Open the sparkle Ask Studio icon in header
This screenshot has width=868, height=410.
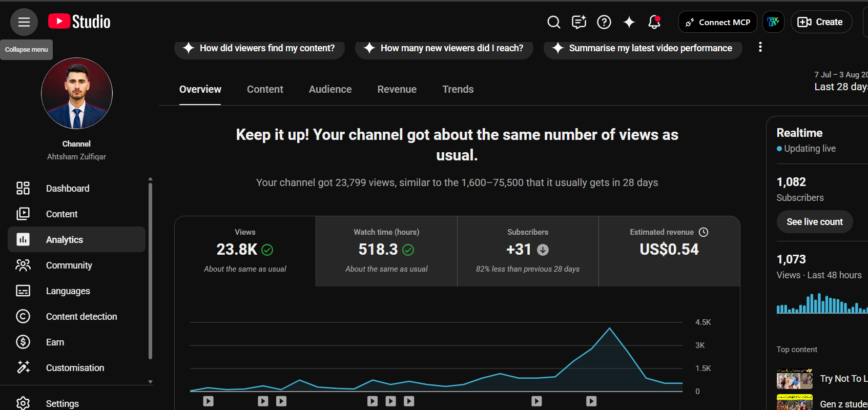[629, 22]
